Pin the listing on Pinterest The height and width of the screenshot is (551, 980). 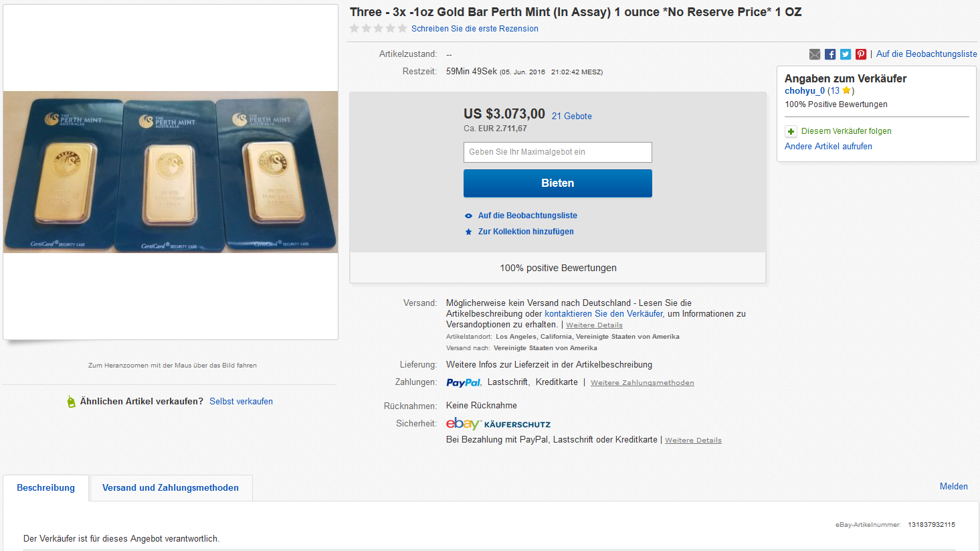tap(861, 54)
